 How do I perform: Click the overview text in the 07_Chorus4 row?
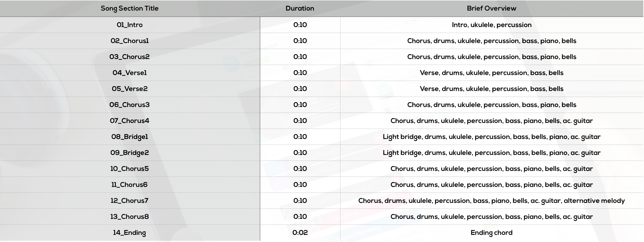491,121
